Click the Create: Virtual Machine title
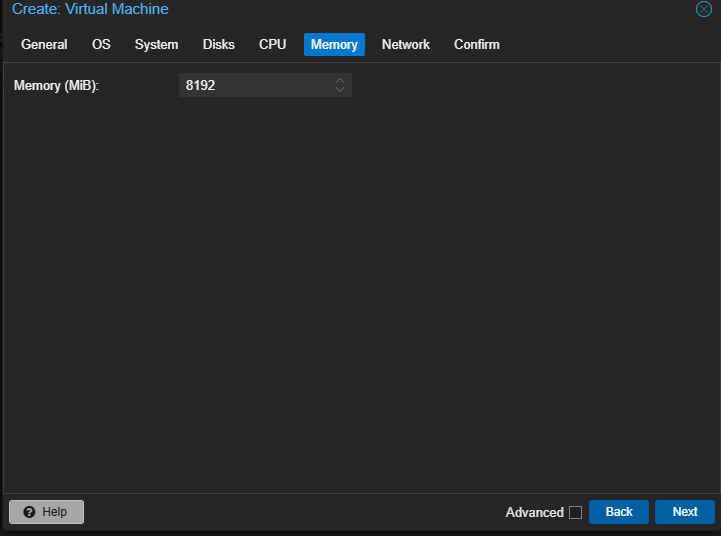 coord(90,9)
